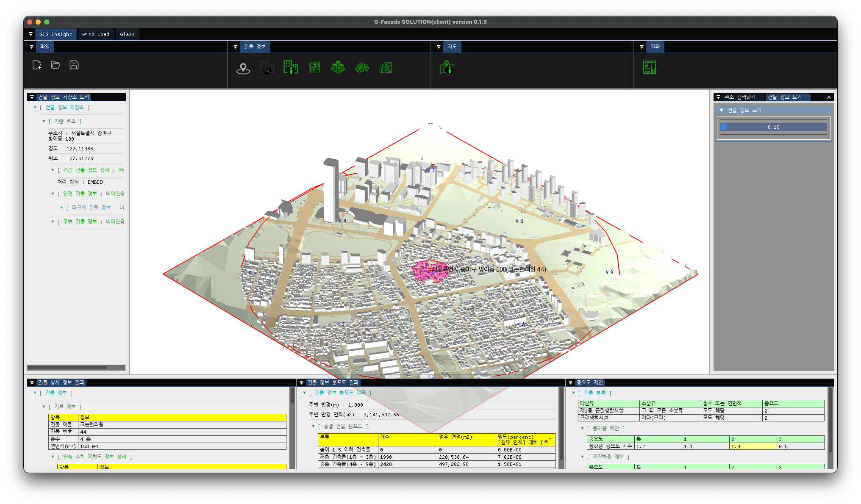This screenshot has height=504, width=861.
Task: Open the 파일 panel dropdown arrow
Action: (x=31, y=47)
